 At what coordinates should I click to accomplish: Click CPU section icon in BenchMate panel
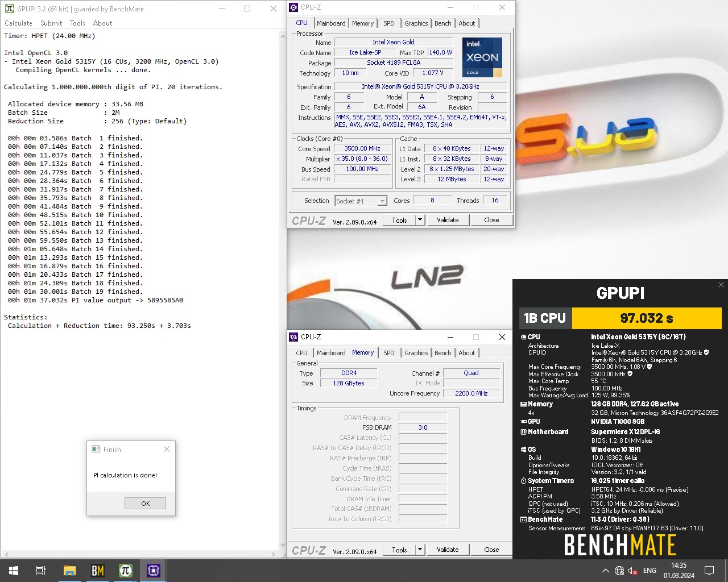pos(523,337)
